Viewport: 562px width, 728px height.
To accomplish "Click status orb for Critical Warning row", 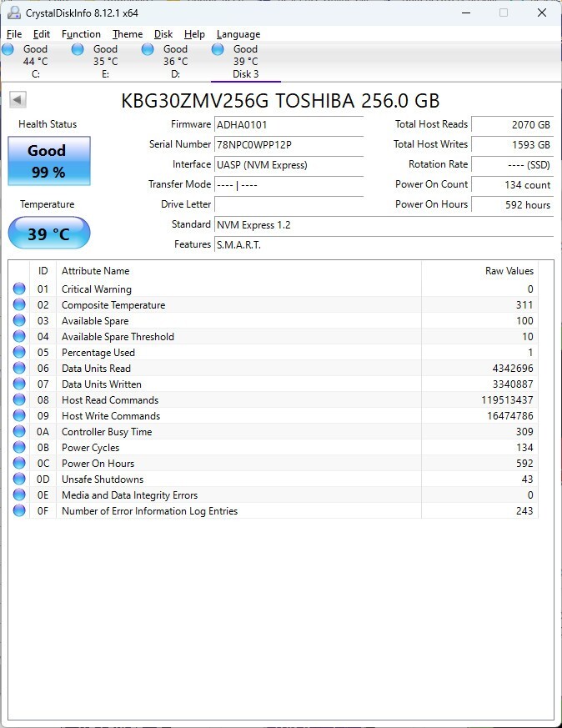I will (19, 289).
